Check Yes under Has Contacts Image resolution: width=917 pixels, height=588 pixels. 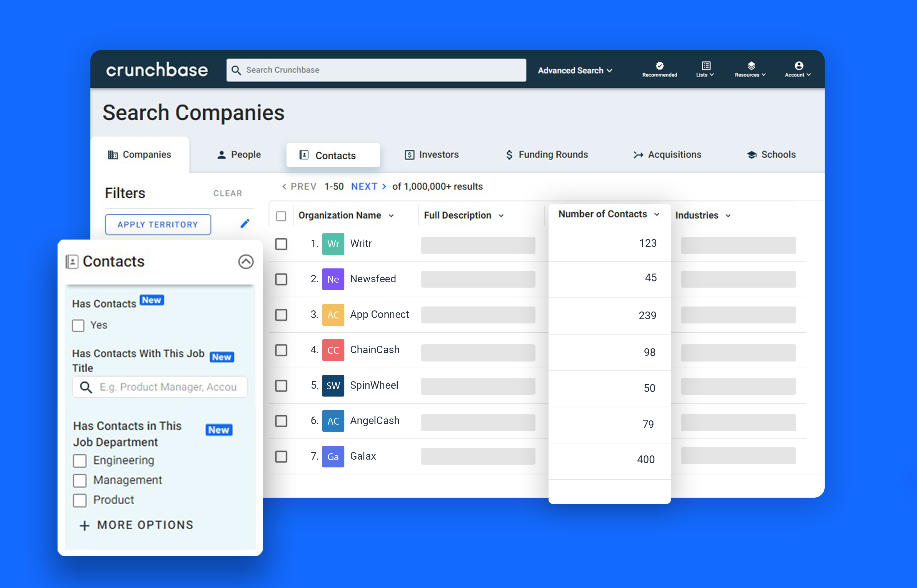coord(78,325)
